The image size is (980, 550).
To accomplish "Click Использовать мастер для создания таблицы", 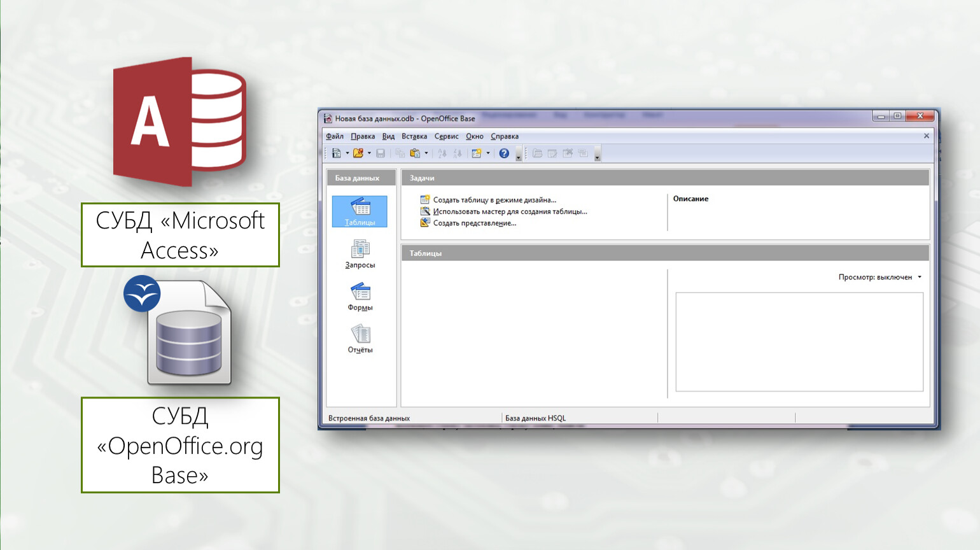I will 510,211.
